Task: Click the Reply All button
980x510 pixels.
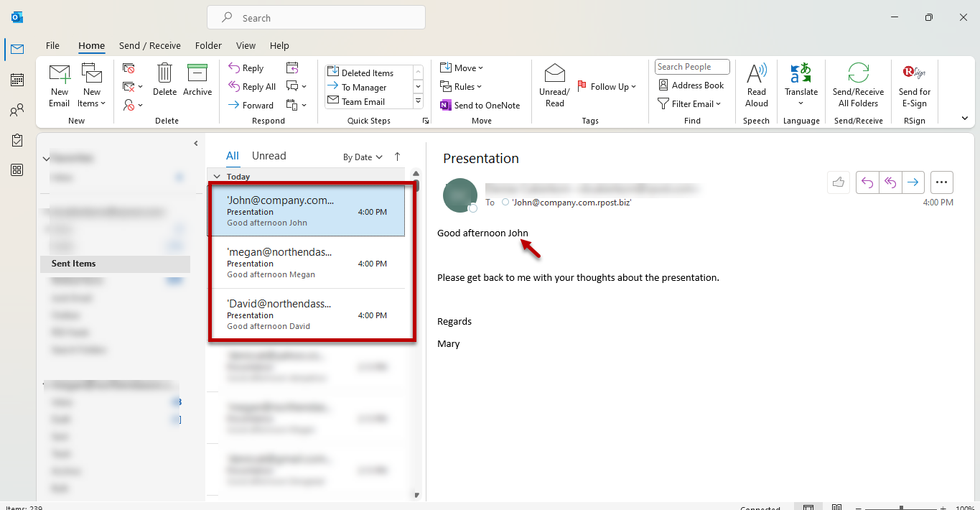Action: (x=253, y=87)
